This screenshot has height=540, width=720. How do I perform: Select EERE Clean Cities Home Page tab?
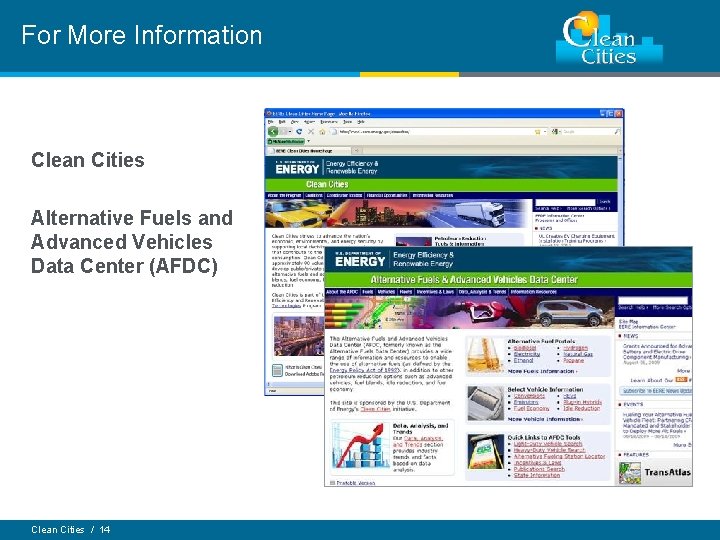pyautogui.click(x=309, y=151)
